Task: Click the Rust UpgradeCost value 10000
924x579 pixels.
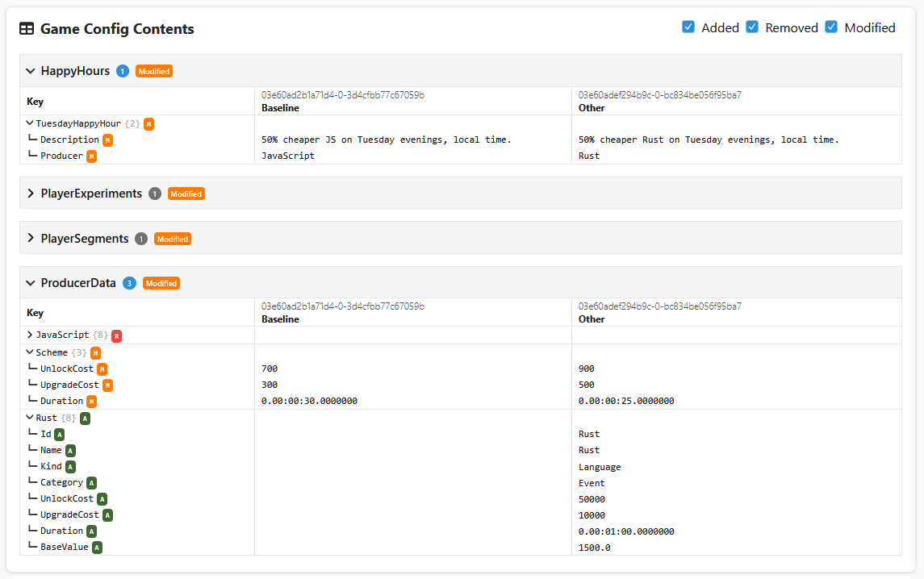Action: [592, 514]
